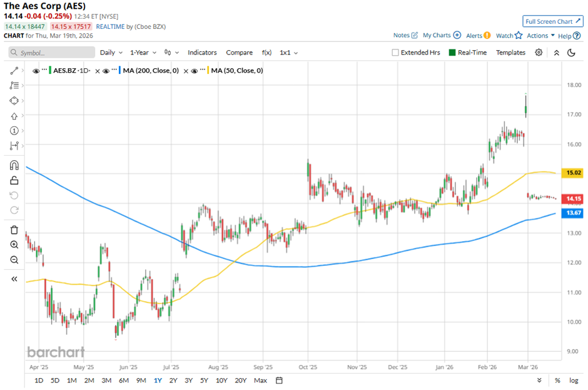The height and width of the screenshot is (390, 588).
Task: Open the calendar date range picker
Action: pos(280,380)
